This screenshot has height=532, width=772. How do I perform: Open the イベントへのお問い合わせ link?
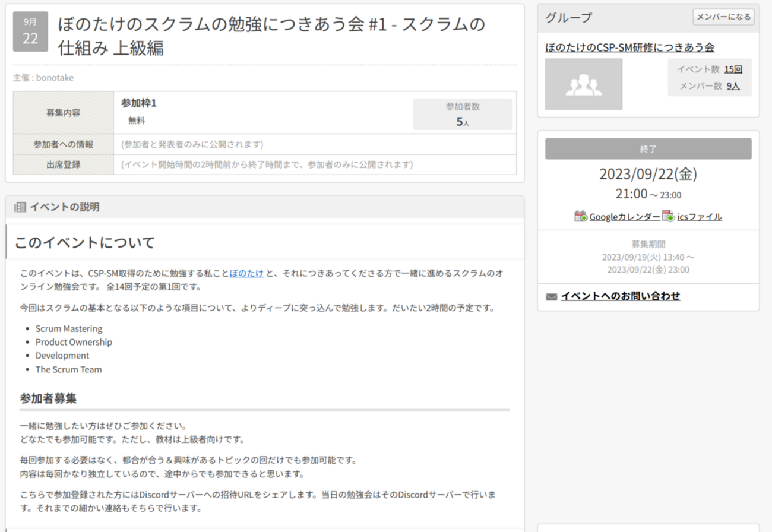[x=620, y=296]
